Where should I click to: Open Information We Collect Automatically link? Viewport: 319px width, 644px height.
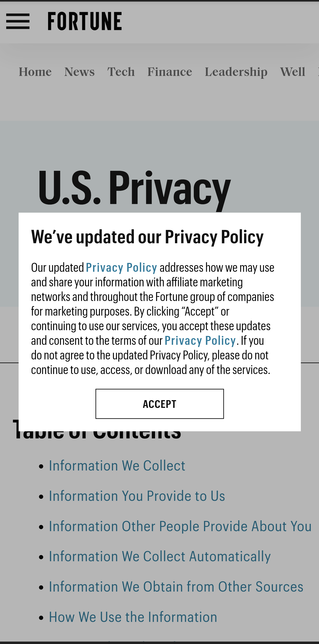point(160,557)
